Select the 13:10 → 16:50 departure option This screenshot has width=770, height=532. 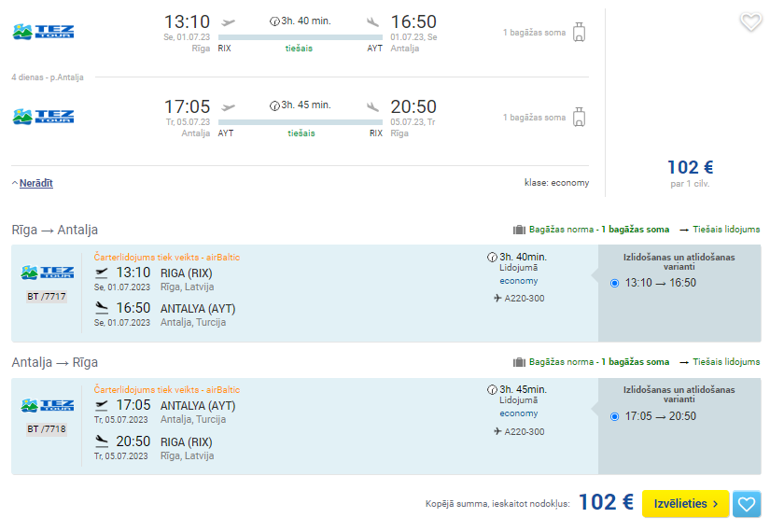[614, 284]
